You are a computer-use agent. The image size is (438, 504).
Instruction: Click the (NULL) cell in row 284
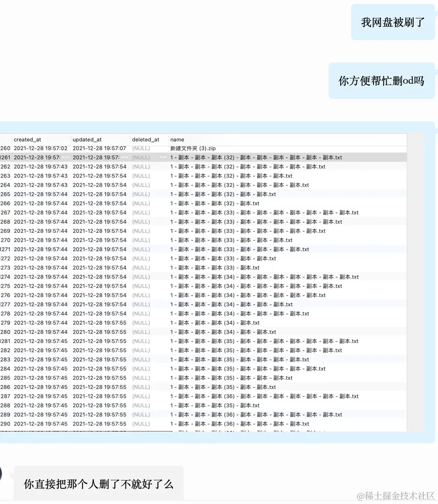click(x=141, y=368)
